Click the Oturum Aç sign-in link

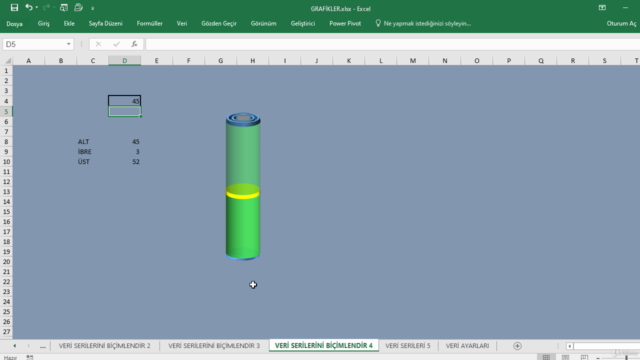(x=621, y=24)
